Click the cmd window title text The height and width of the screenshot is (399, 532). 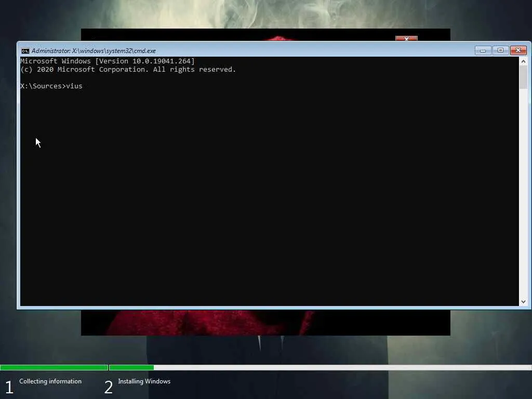(94, 51)
